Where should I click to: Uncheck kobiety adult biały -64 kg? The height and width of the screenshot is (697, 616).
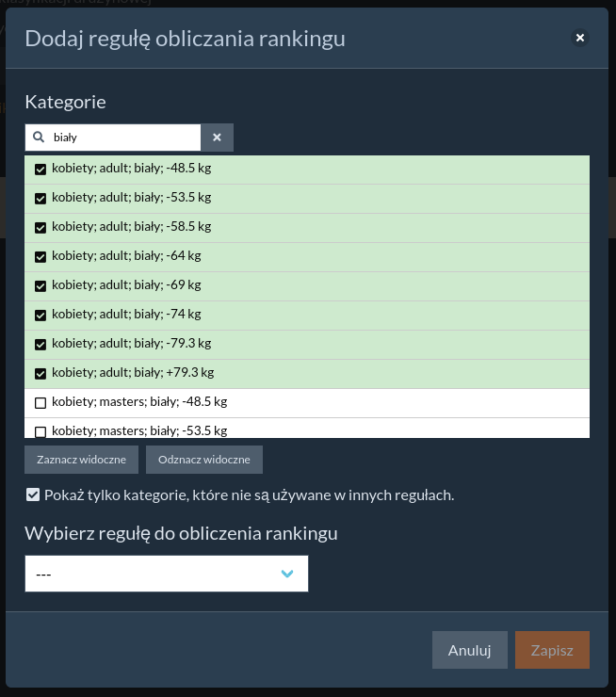click(x=41, y=257)
